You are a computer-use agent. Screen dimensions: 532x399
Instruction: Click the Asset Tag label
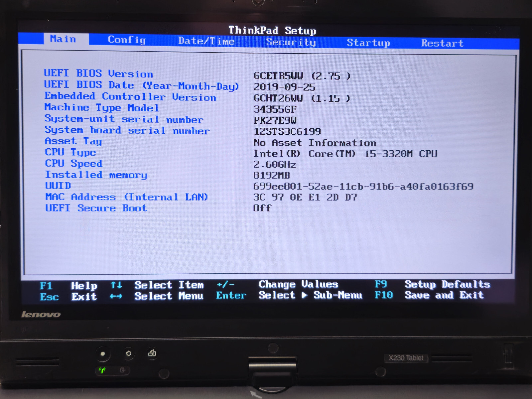pos(73,141)
